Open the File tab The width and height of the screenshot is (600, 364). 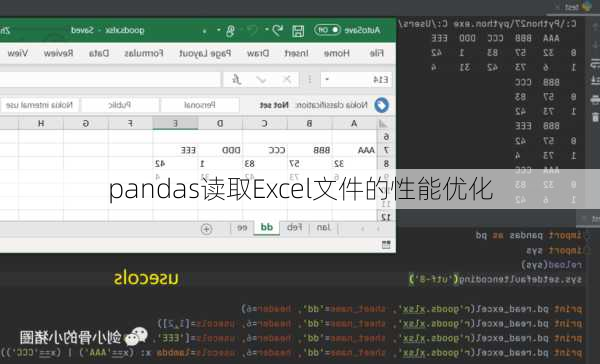377,53
